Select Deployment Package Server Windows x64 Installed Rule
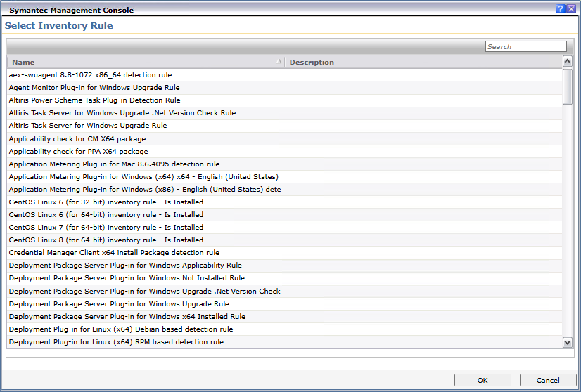 [x=284, y=317]
